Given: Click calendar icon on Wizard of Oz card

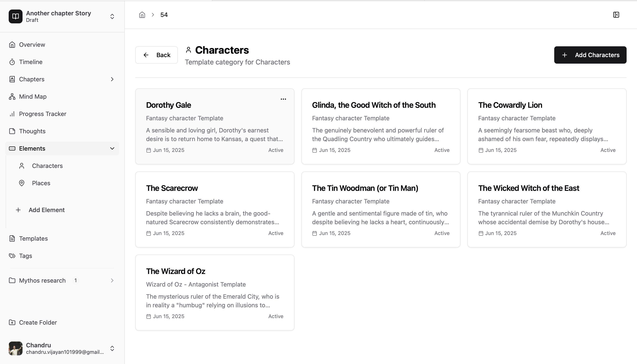Looking at the screenshot, I should click(x=149, y=317).
